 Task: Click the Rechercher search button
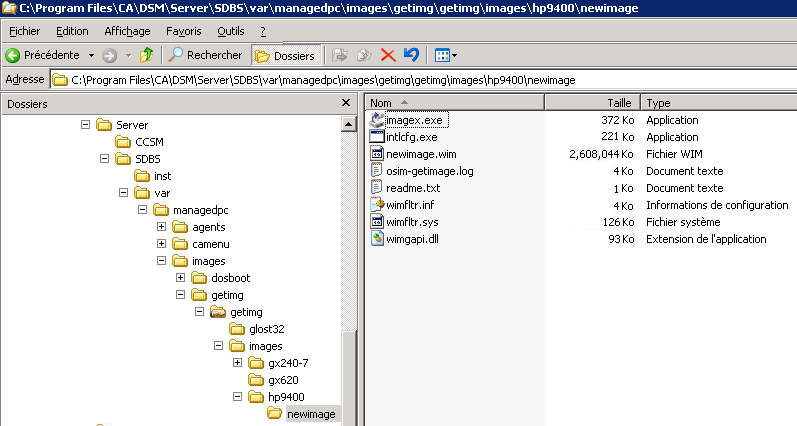click(206, 55)
